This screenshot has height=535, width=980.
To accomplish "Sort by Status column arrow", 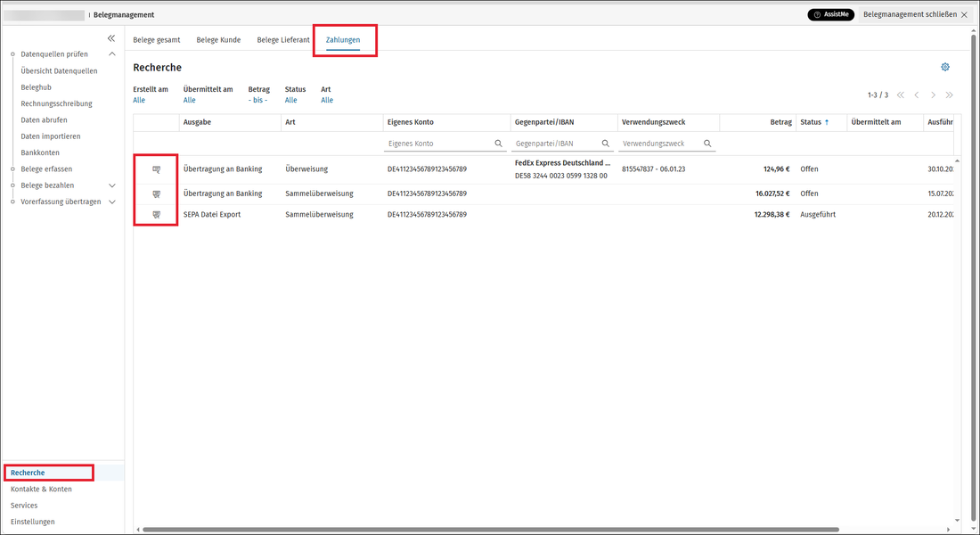I will click(x=826, y=122).
